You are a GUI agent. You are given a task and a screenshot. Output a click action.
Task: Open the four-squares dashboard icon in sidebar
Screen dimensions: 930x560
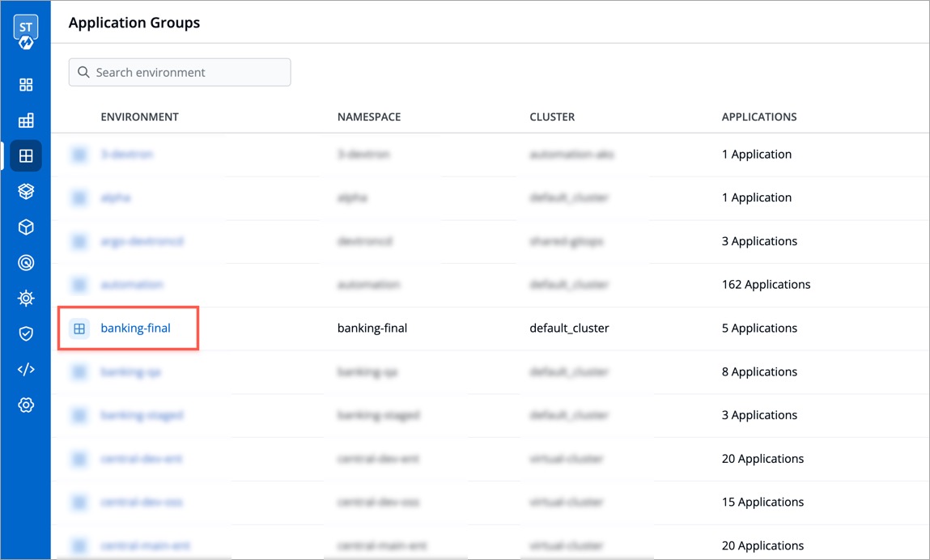[x=26, y=85]
